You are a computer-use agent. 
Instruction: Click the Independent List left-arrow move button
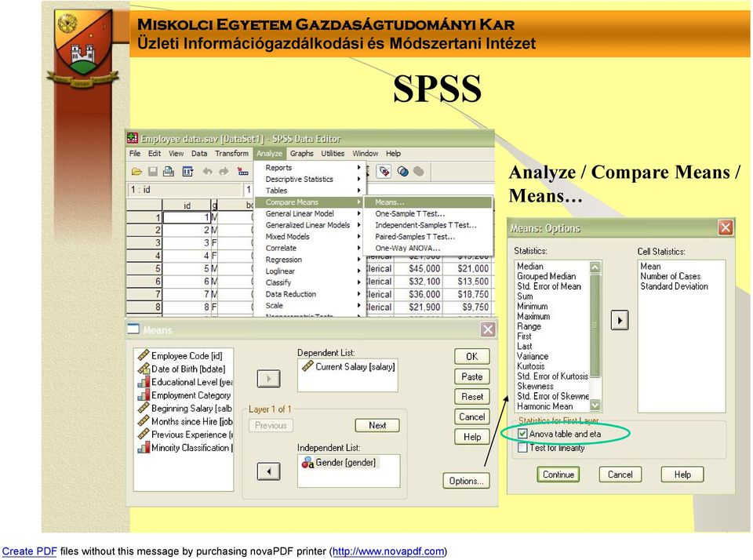coord(269,471)
